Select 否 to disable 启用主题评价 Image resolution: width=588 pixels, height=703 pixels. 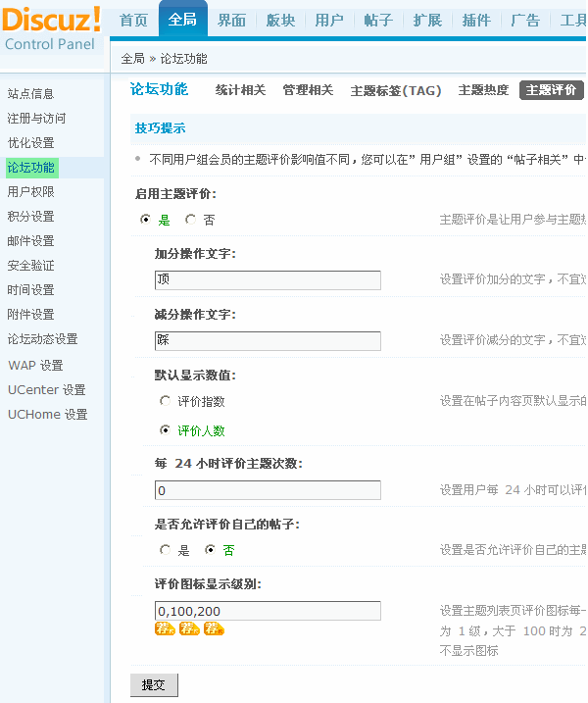coord(191,221)
